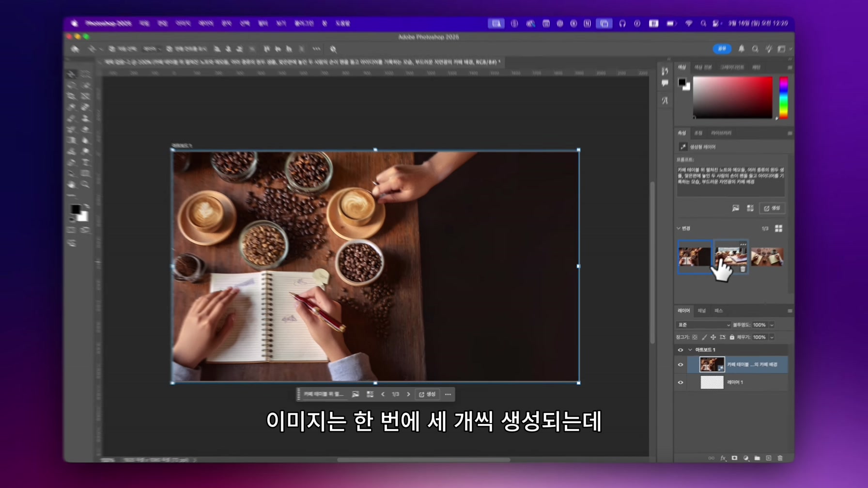Select the Zoom tool in the toolbox
The image size is (868, 488).
pyautogui.click(x=86, y=185)
